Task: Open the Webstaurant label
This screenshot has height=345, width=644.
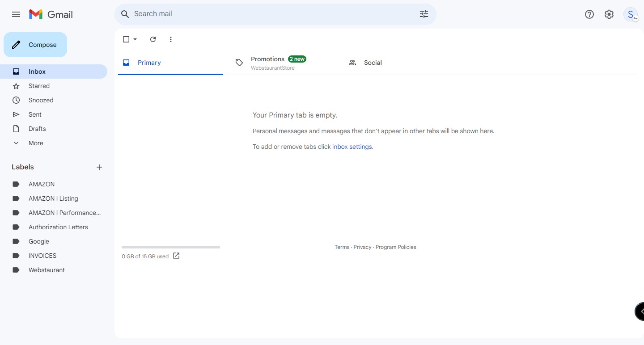Action: tap(54, 270)
